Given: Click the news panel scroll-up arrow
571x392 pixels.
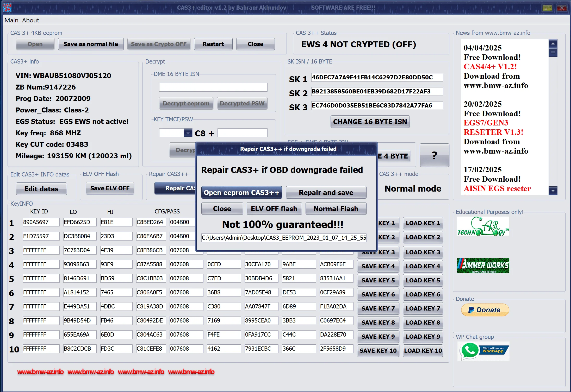Looking at the screenshot, I should click(553, 43).
